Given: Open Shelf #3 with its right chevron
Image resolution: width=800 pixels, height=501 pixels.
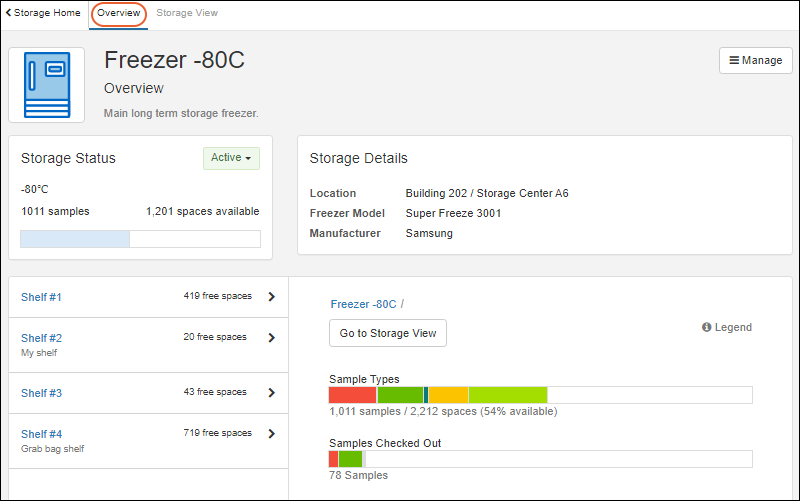Looking at the screenshot, I should coord(271,393).
